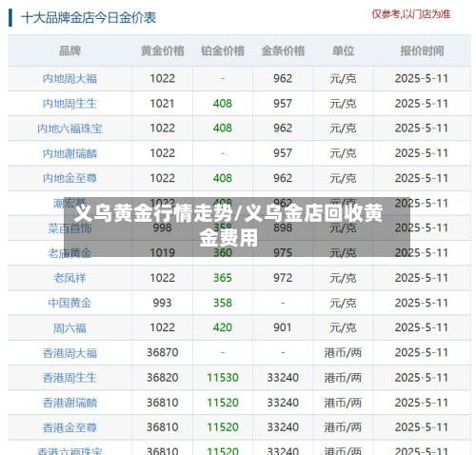Select platinum price 358 in 中国黄金 row
The image size is (476, 455).
pos(223,303)
